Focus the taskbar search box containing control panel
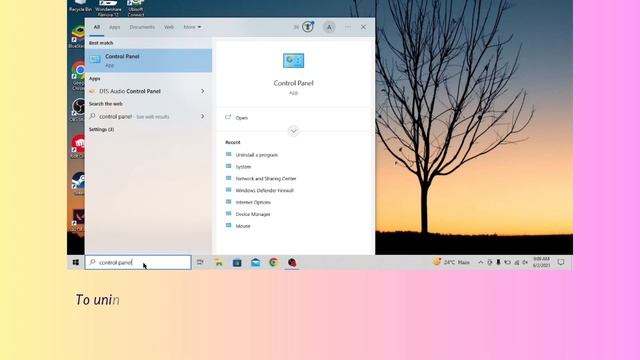 point(138,262)
